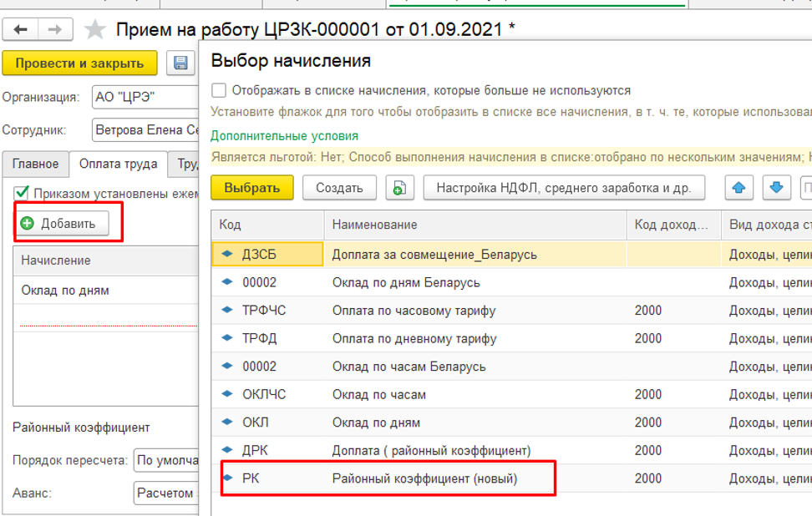812x516 pixels.
Task: Click the Организация field with АО "ЦРЭ"
Action: pos(145,98)
